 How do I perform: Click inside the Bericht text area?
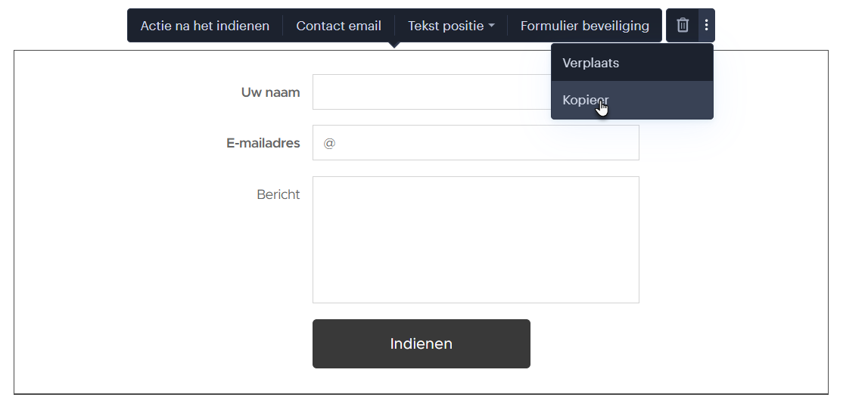pyautogui.click(x=475, y=240)
